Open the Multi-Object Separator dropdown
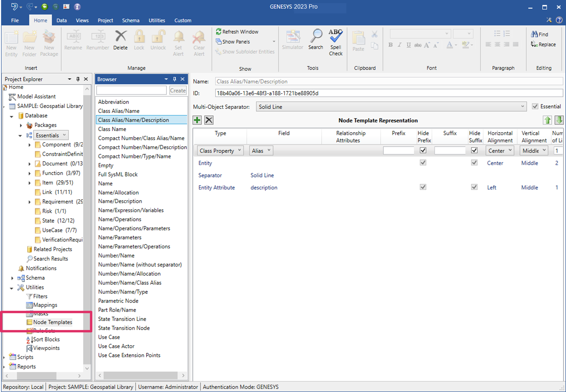The width and height of the screenshot is (566, 392). (391, 107)
